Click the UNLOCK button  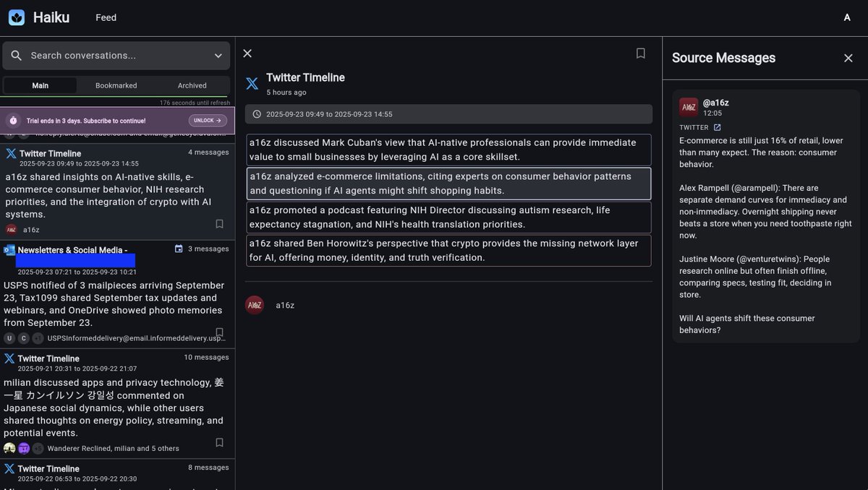coord(208,121)
